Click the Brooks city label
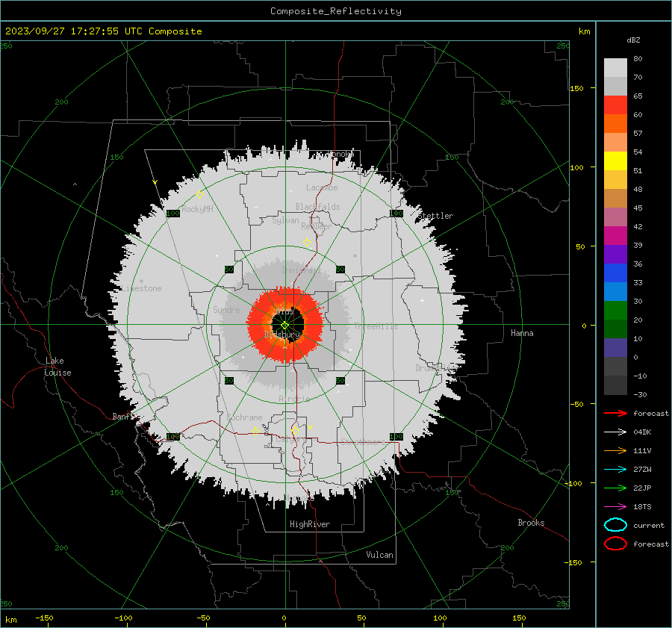This screenshot has width=672, height=628. [x=531, y=523]
